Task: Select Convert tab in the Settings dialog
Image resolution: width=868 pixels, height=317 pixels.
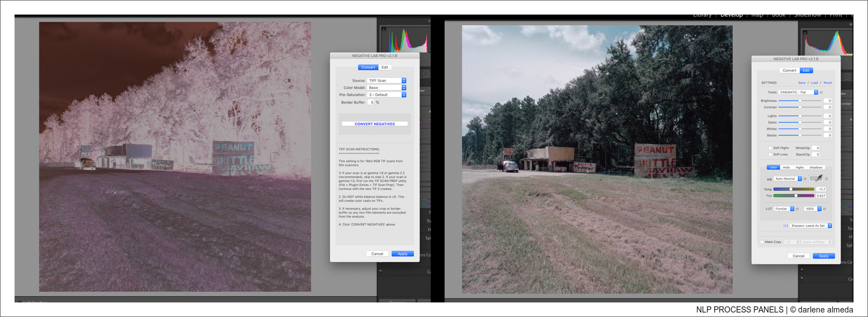Action: (x=790, y=71)
